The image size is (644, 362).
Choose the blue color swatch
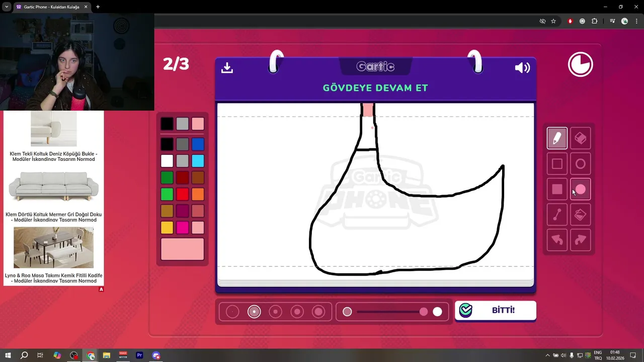pos(198,144)
